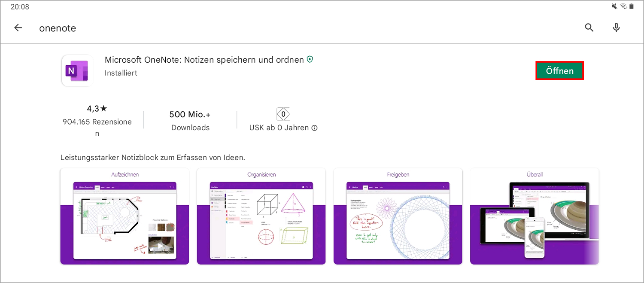Tap the '500 Mio.+' downloads figure
The image size is (644, 283).
pos(190,114)
